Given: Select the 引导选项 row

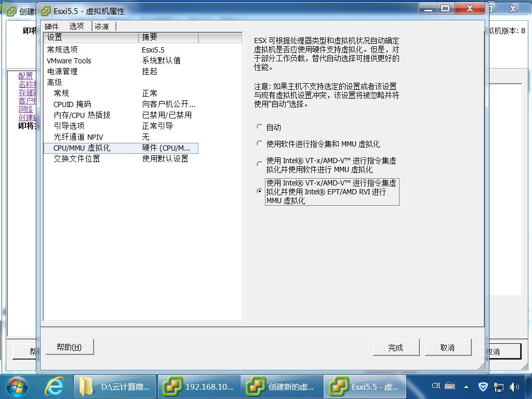Looking at the screenshot, I should point(121,126).
